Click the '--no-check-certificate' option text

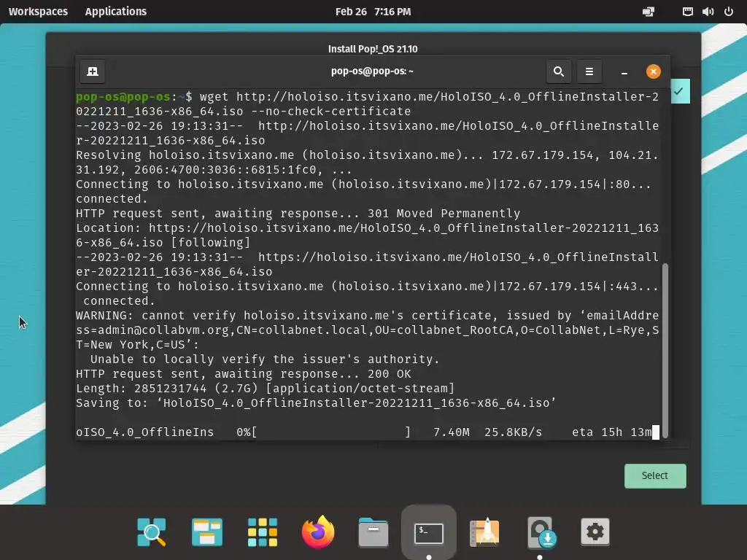point(330,112)
